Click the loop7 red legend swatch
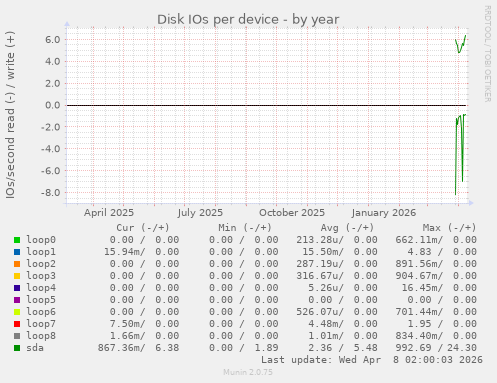The height and width of the screenshot is (383, 497). pos(17,324)
